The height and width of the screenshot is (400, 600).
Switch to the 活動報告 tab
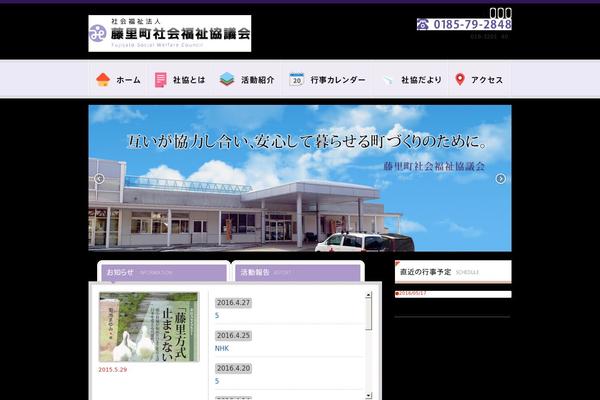coord(298,273)
